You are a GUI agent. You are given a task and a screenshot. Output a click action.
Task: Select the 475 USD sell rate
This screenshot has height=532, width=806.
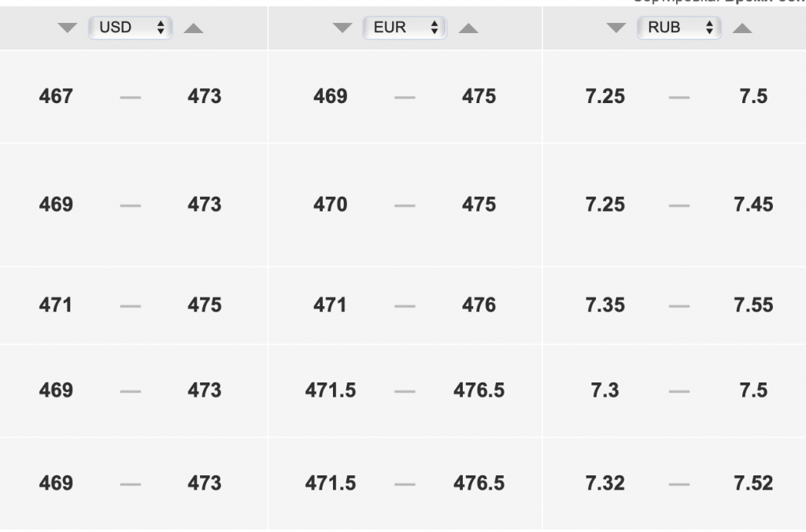pyautogui.click(x=205, y=305)
